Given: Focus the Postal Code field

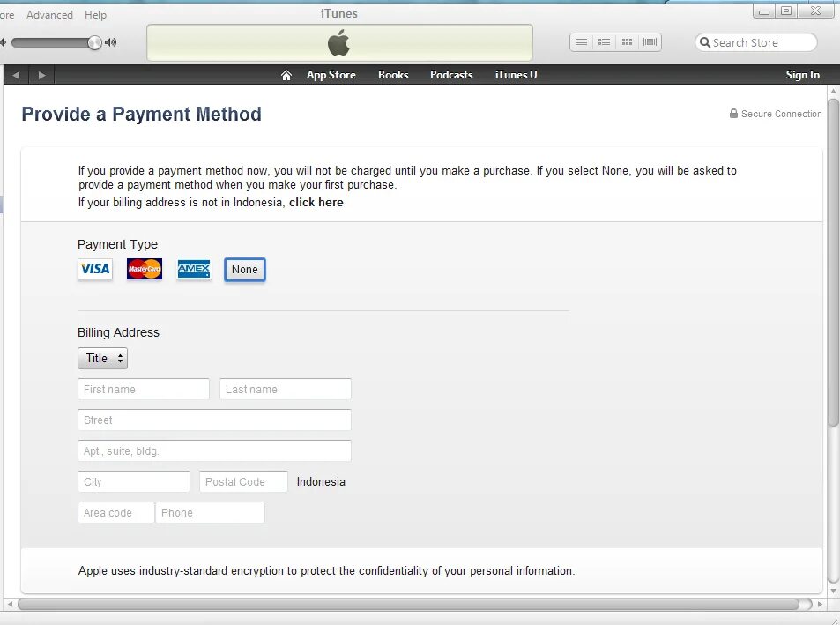Looking at the screenshot, I should click(x=243, y=482).
